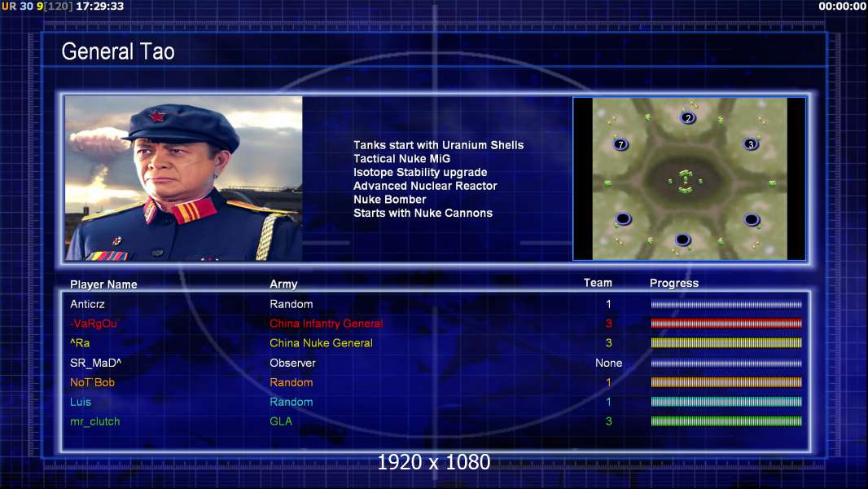Image resolution: width=868 pixels, height=489 pixels.
Task: Click NoT`Bob's orange team number 1
Action: [x=608, y=382]
